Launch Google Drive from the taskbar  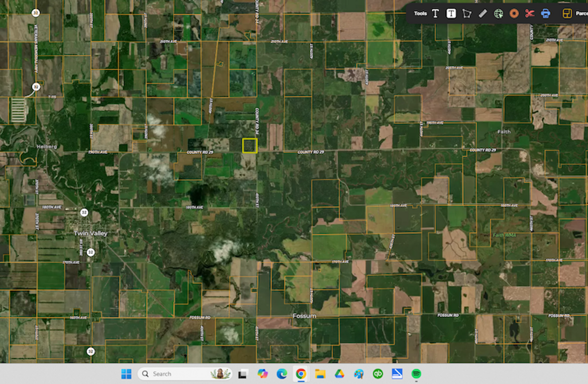pyautogui.click(x=338, y=374)
